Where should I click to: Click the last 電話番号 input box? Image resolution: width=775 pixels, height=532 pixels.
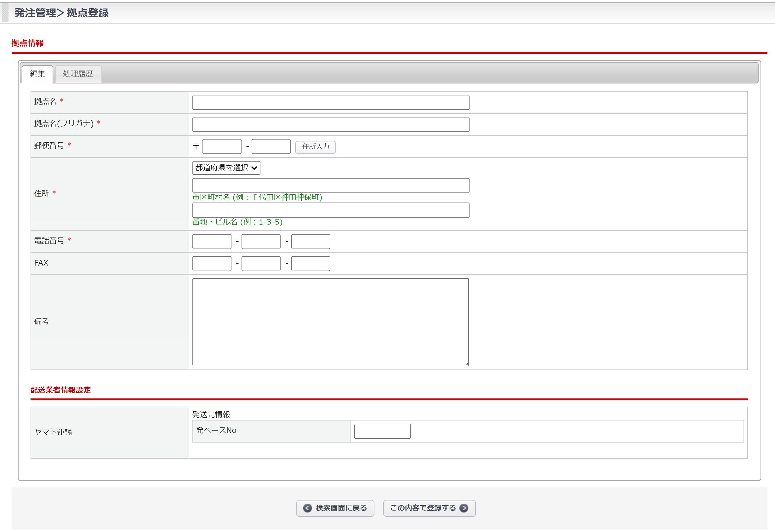pos(311,242)
